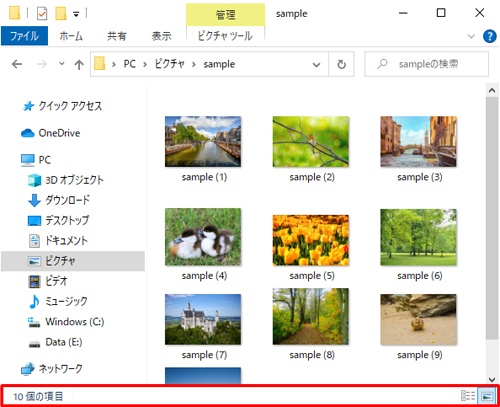Select the sample (1) canal thumbnail

[203, 141]
